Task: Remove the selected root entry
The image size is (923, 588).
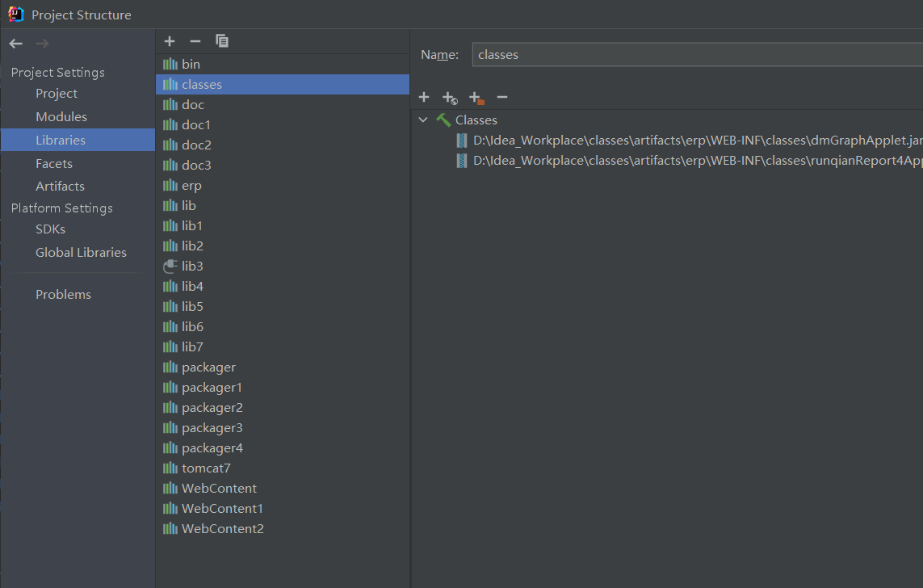Action: [502, 97]
